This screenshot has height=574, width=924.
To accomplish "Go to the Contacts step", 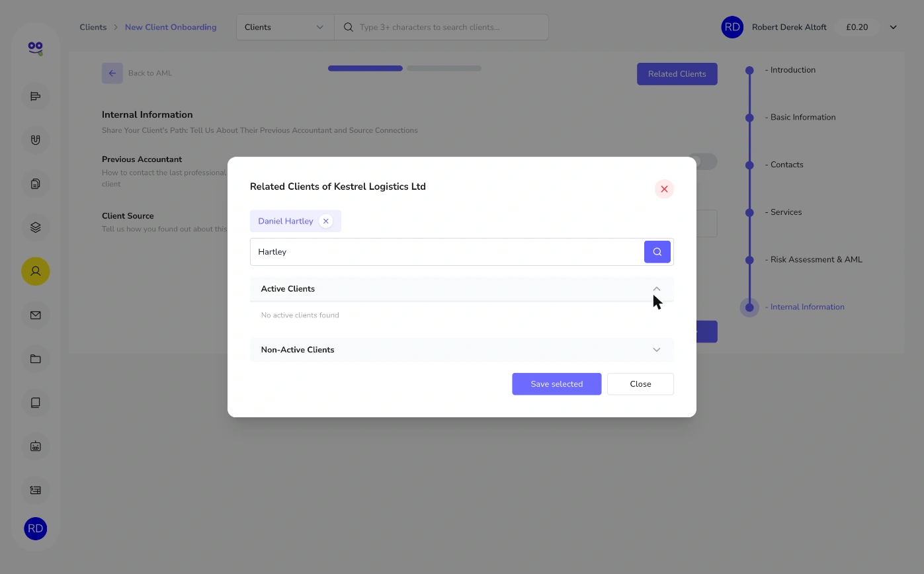I will tap(784, 165).
